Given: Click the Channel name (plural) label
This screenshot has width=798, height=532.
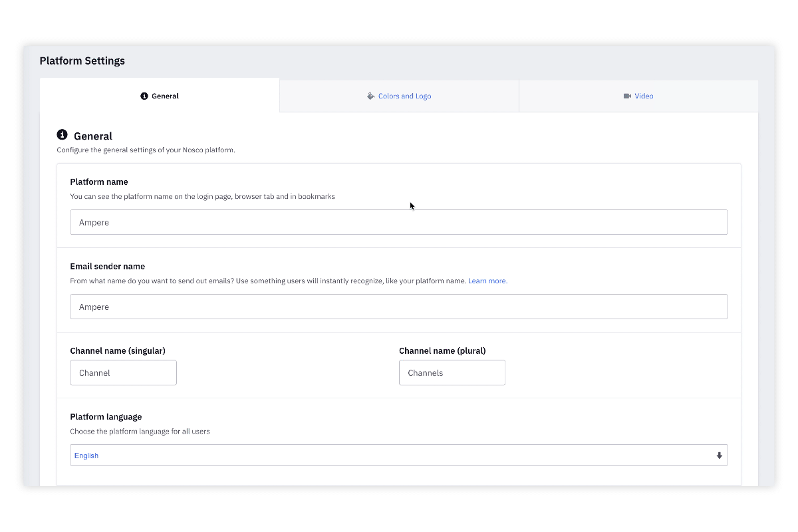Looking at the screenshot, I should click(x=442, y=350).
